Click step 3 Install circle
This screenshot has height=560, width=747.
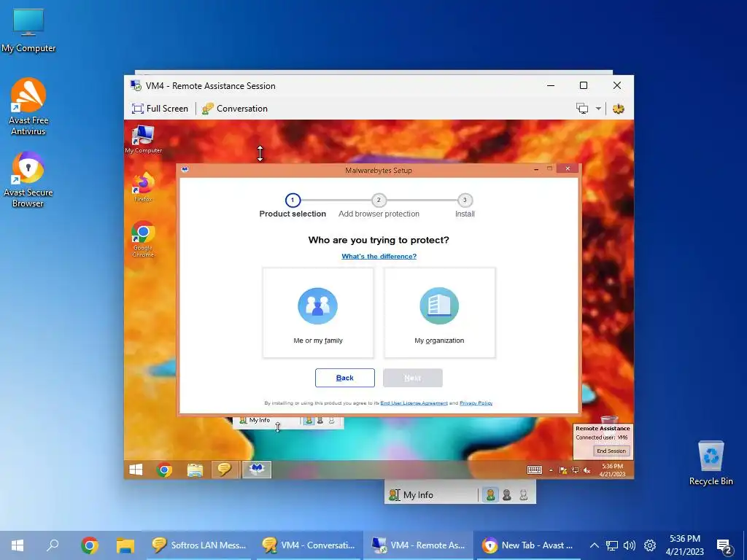pos(465,200)
